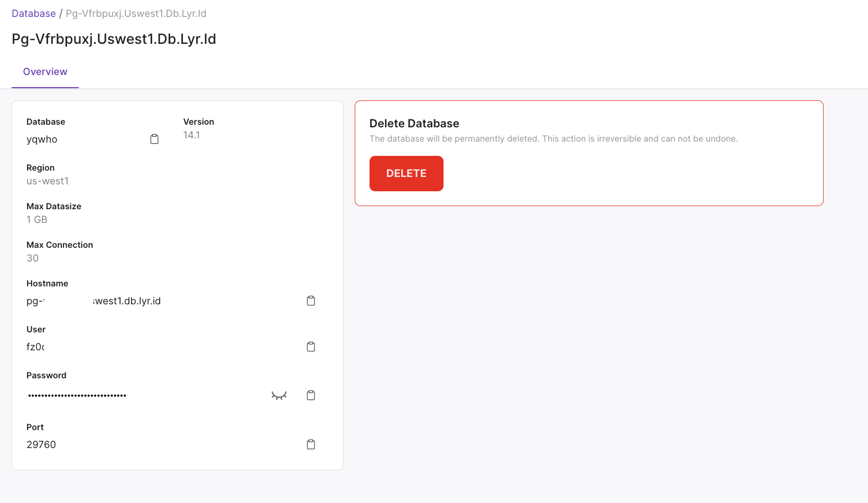Image resolution: width=868 pixels, height=503 pixels.
Task: Click the Max Connection value 30
Action: [x=32, y=258]
